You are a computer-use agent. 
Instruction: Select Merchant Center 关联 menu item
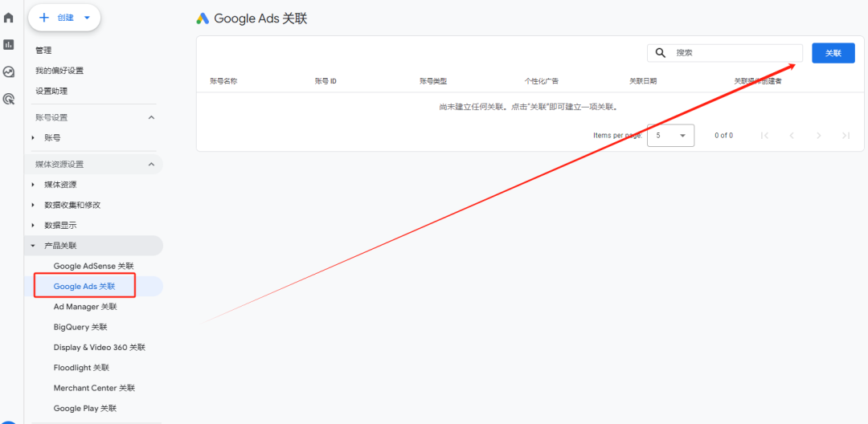click(x=94, y=388)
